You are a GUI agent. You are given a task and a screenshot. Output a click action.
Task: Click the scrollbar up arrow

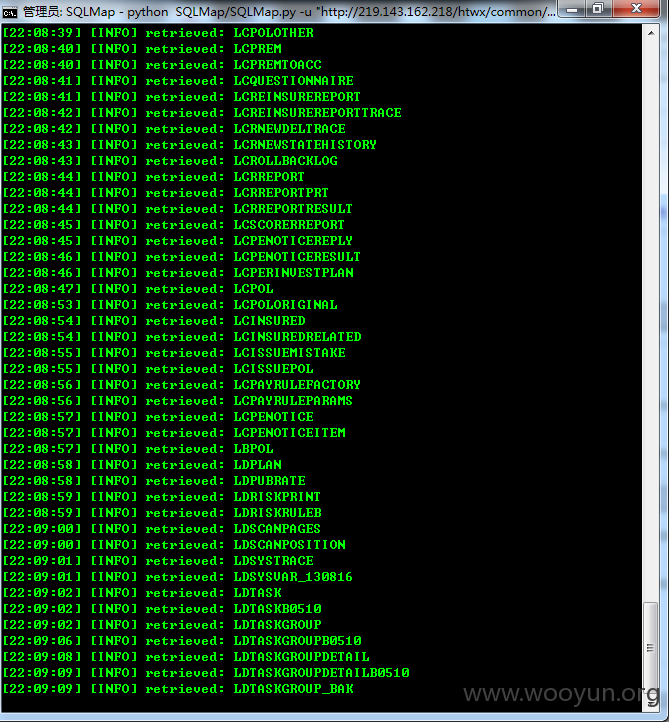click(x=651, y=33)
